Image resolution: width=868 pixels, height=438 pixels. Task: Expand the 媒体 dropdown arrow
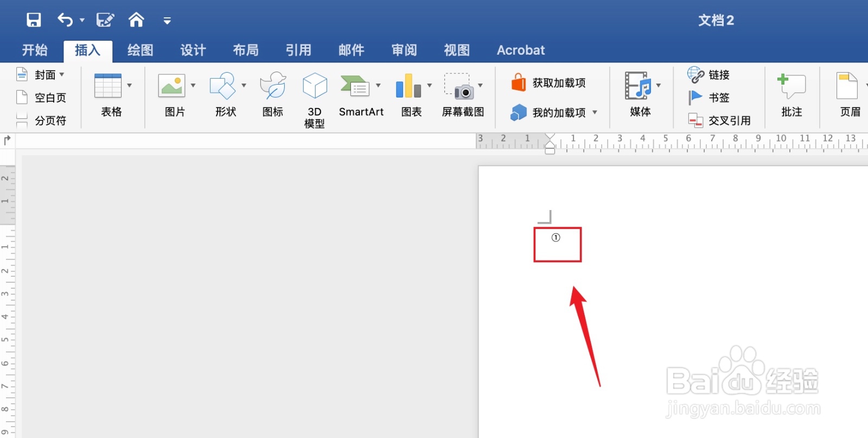(x=659, y=85)
